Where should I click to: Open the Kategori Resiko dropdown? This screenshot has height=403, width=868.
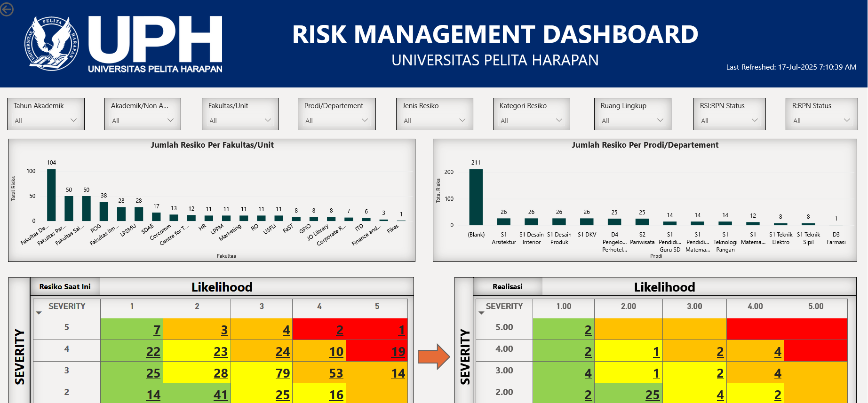pos(531,120)
